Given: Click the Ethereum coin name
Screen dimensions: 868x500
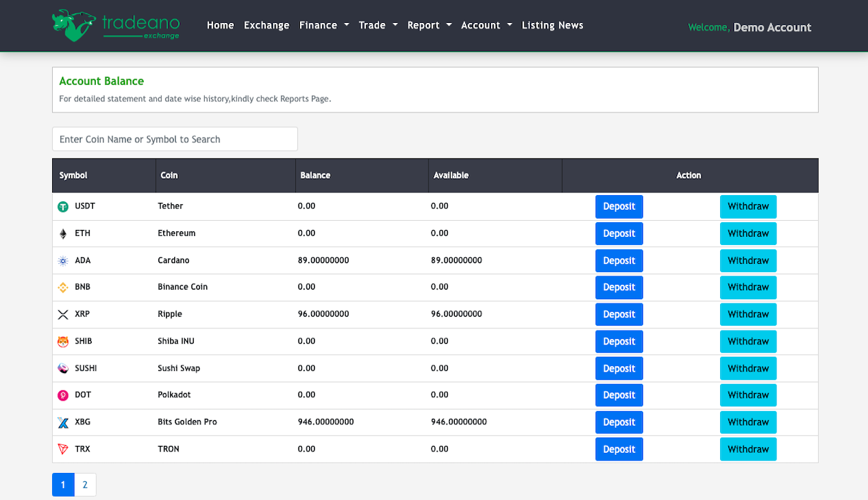Looking at the screenshot, I should point(177,233).
